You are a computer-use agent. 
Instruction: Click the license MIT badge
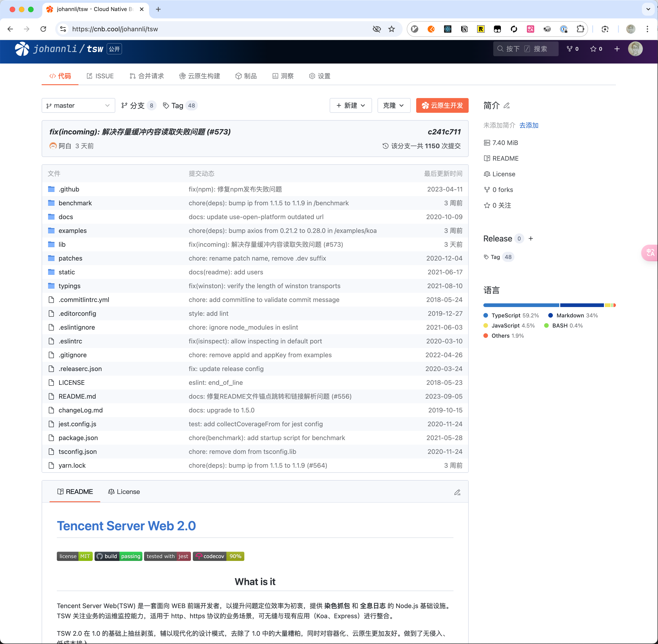tap(75, 556)
